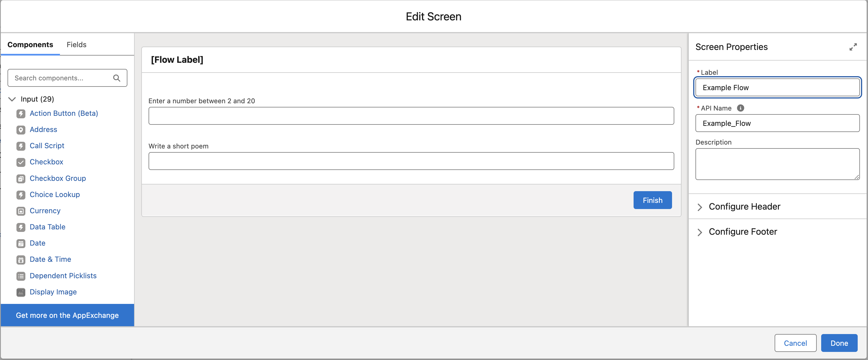
Task: Click the Data Table component icon
Action: tap(21, 227)
